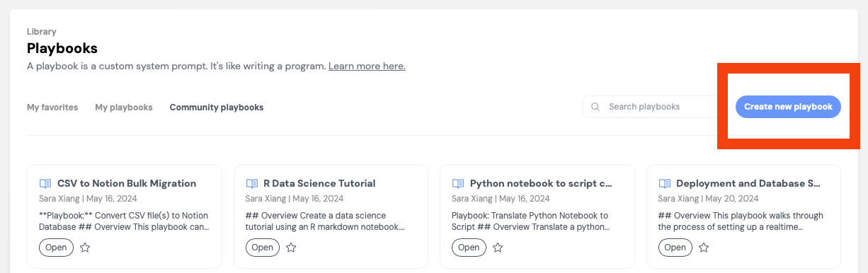The width and height of the screenshot is (868, 273).
Task: Click the magnifier icon in search box
Action: (x=596, y=107)
